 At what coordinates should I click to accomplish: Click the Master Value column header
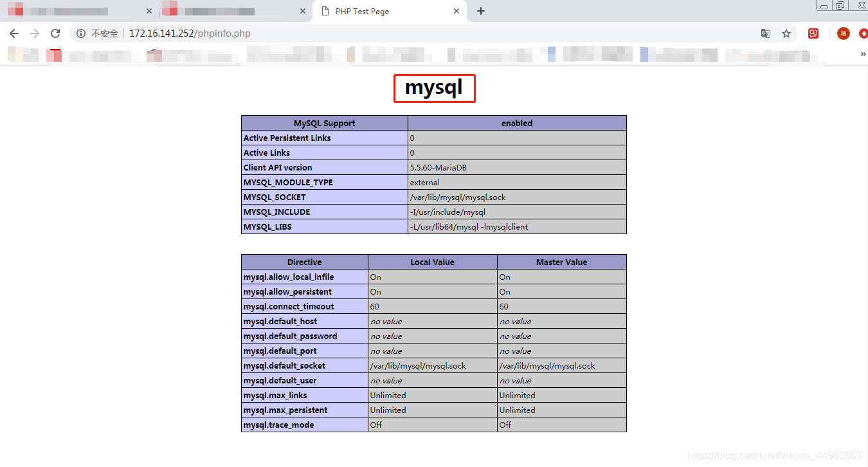click(562, 262)
